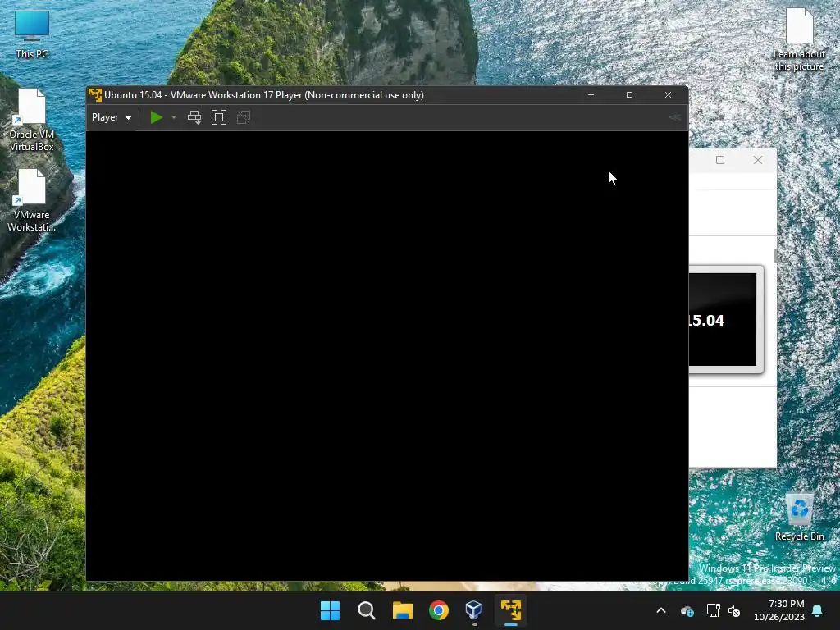This screenshot has height=630, width=840.
Task: Select This PC desktop icon
Action: [32, 34]
